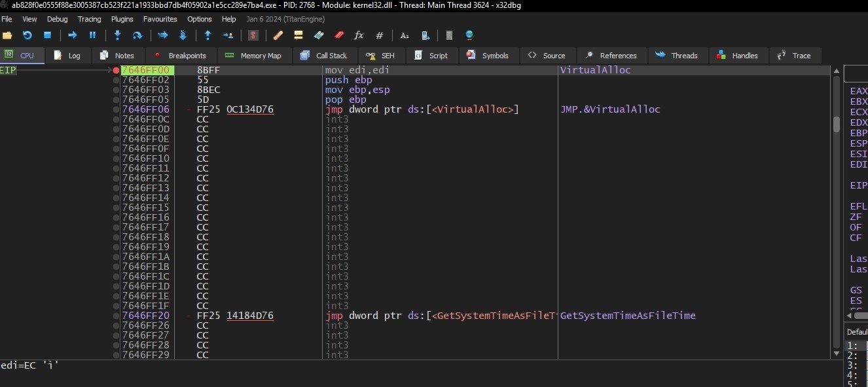The height and width of the screenshot is (387, 868).
Task: Pause execution with the pause icon
Action: tap(92, 35)
